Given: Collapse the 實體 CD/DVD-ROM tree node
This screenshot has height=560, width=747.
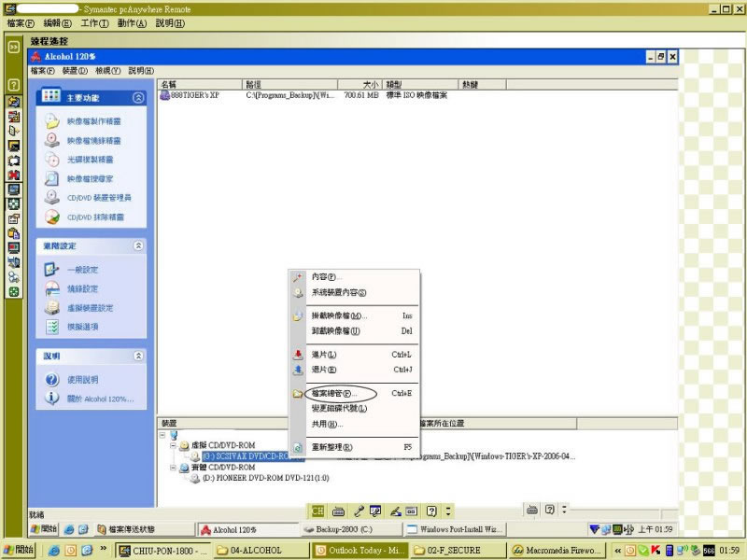Looking at the screenshot, I should tap(173, 468).
